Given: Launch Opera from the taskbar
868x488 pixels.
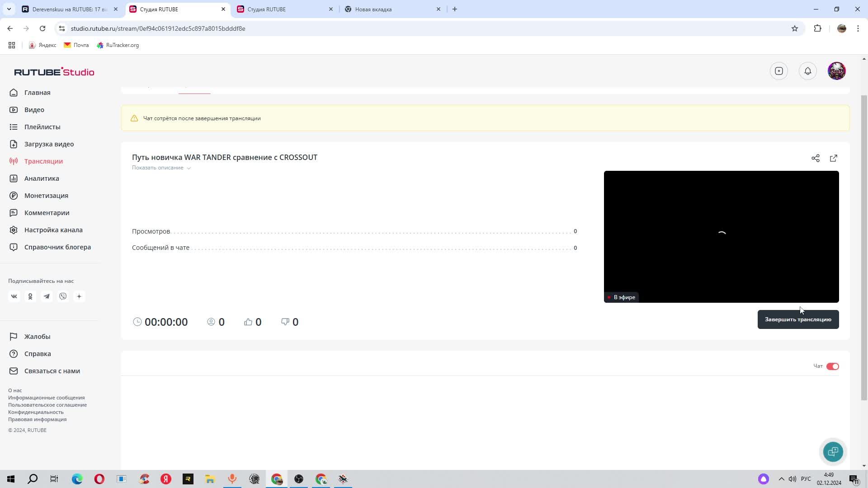Looking at the screenshot, I should tap(99, 479).
